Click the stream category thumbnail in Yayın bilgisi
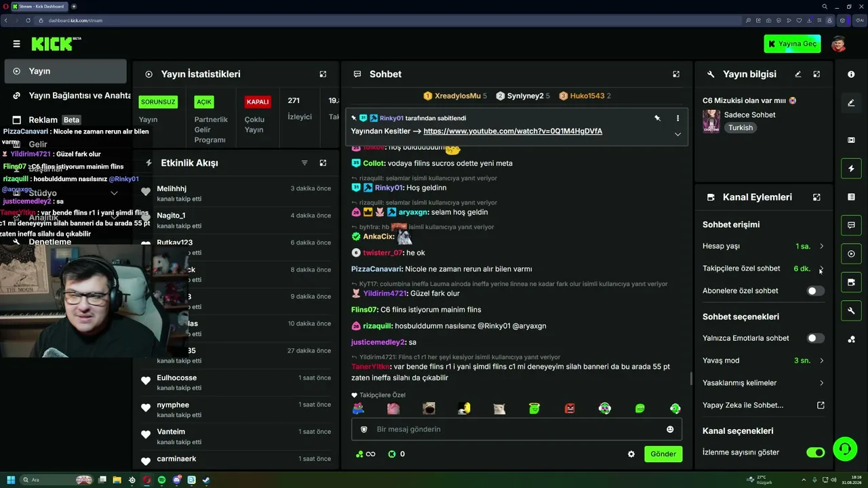Screen dimensions: 868x488 [711, 121]
